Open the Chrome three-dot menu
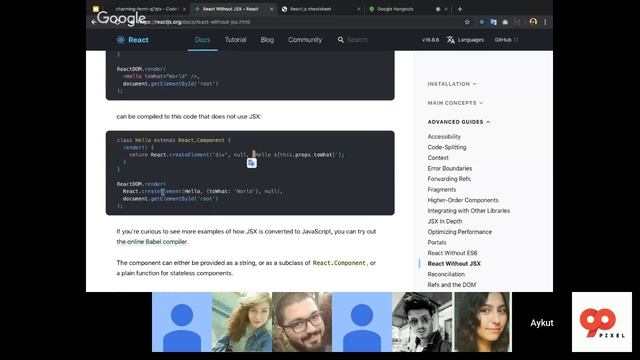This screenshot has width=640, height=360. click(545, 22)
